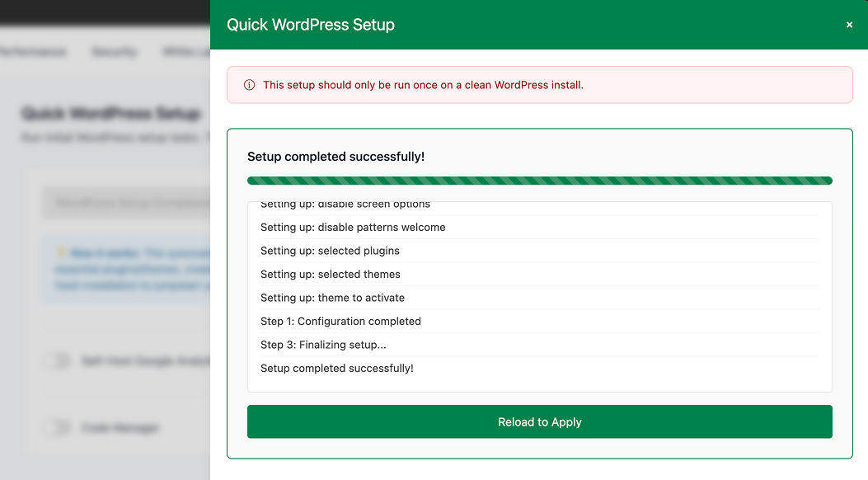Click the 'Quick WordPress Setup' panel title
The image size is (868, 480).
[x=311, y=25]
